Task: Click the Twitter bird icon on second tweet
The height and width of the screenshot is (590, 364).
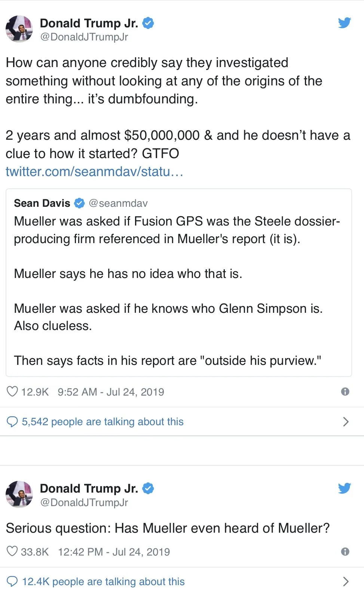Action: 344,488
